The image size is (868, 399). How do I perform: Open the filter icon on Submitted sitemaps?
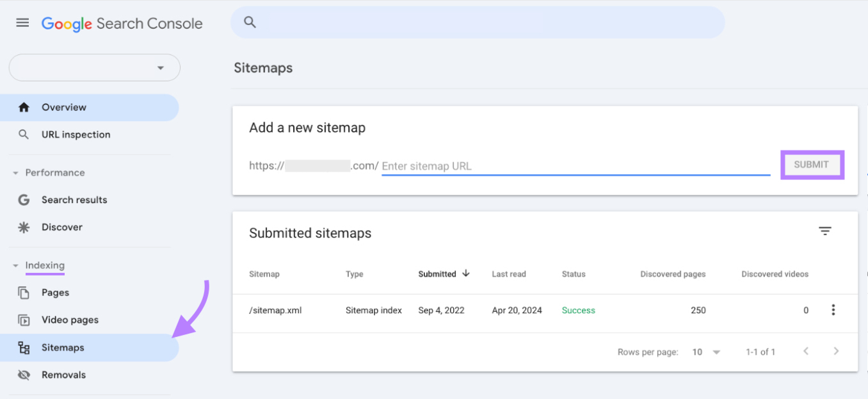click(824, 231)
